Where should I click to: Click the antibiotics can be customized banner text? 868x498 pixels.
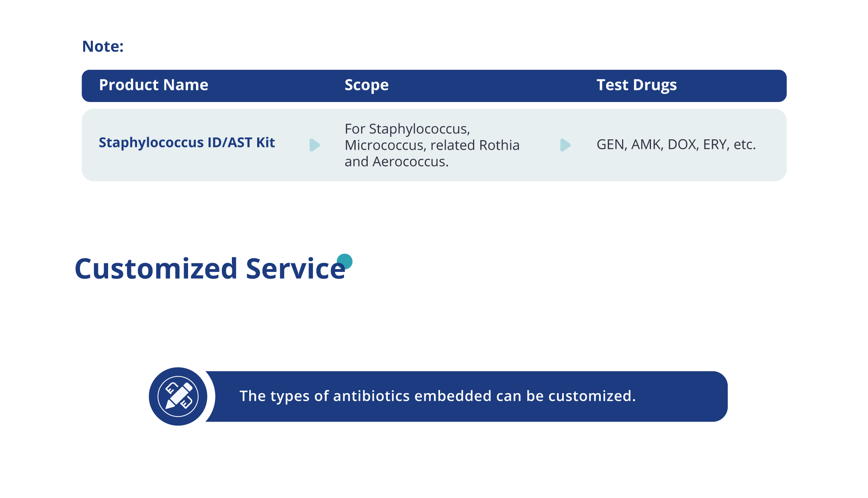pos(438,396)
